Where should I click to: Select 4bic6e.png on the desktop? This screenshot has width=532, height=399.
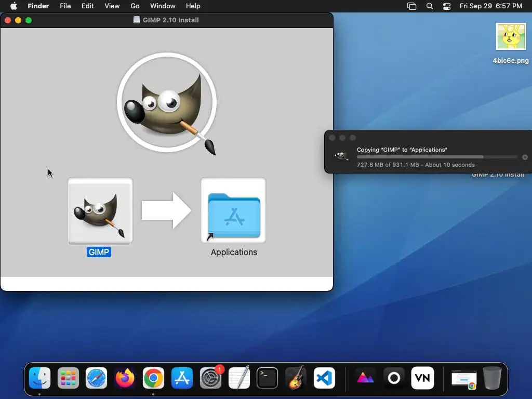[x=511, y=37]
